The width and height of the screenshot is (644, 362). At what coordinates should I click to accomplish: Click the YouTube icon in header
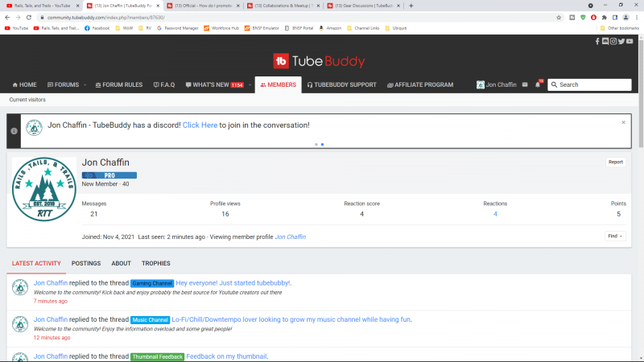pos(629,41)
